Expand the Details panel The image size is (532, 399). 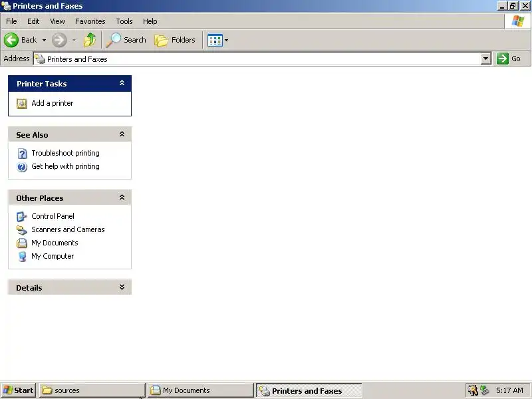pos(122,287)
